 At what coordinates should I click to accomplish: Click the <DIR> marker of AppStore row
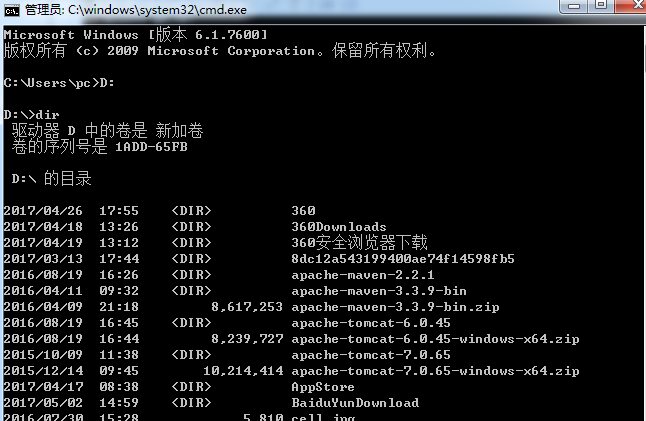point(191,387)
